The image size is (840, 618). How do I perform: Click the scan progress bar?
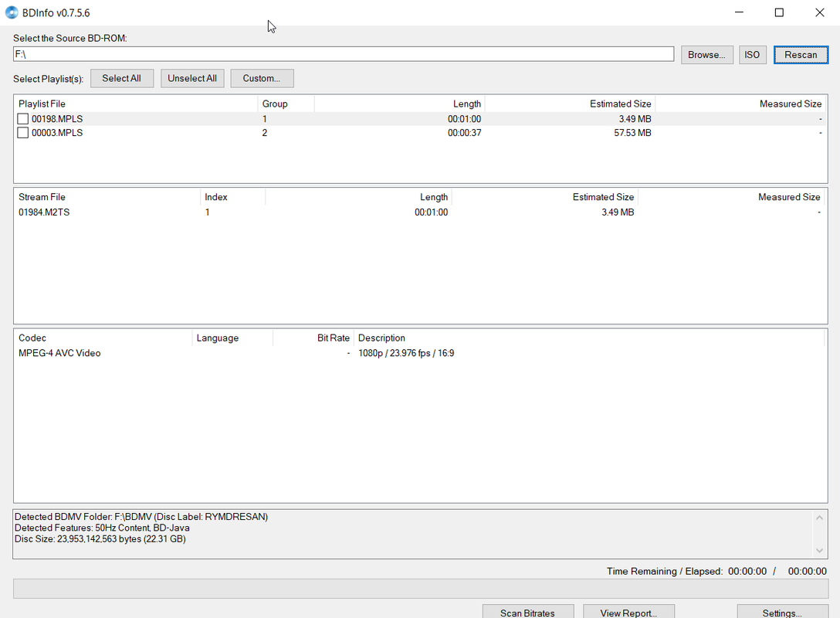click(x=421, y=589)
